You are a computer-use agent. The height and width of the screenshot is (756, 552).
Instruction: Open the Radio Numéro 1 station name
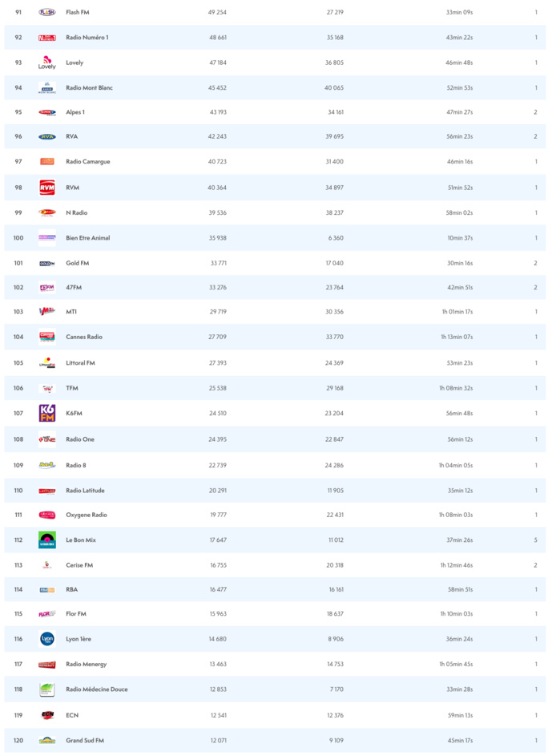click(x=87, y=38)
